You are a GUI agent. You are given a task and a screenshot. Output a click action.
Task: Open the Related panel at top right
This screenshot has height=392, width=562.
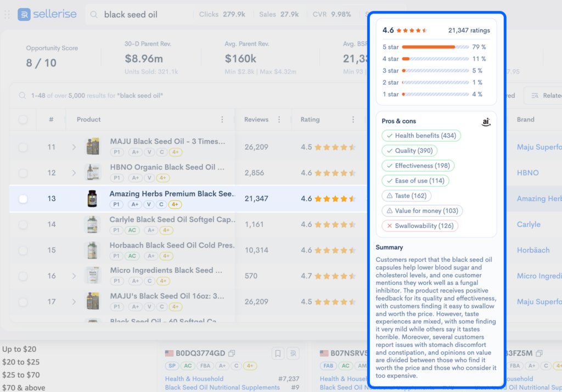(x=546, y=95)
